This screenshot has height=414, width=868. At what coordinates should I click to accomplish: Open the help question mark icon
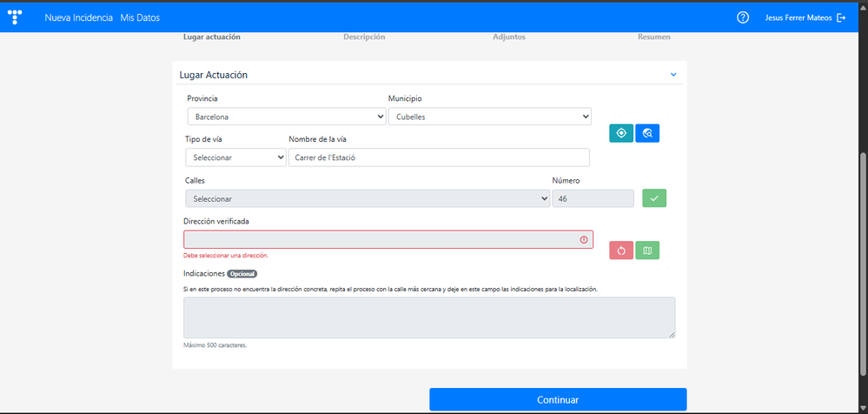point(743,17)
